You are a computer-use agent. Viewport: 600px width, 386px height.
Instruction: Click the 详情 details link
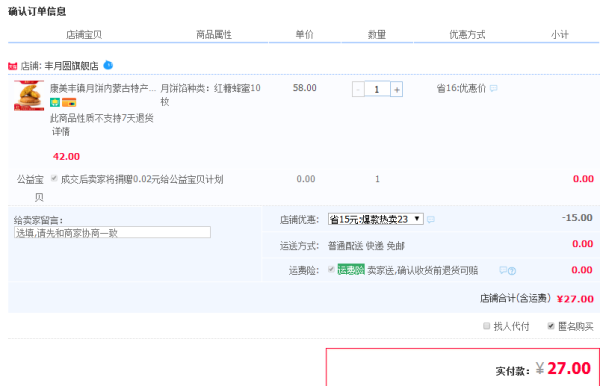61,132
